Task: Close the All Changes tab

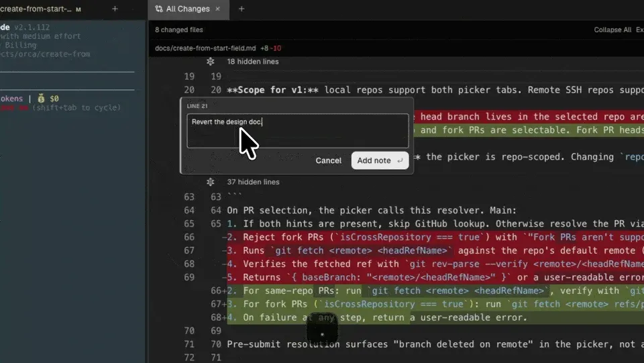Action: 217,9
